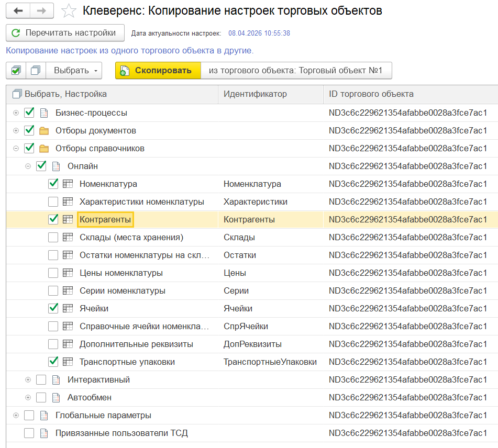
Task: Click the yellow Скопировать button
Action: click(x=158, y=70)
